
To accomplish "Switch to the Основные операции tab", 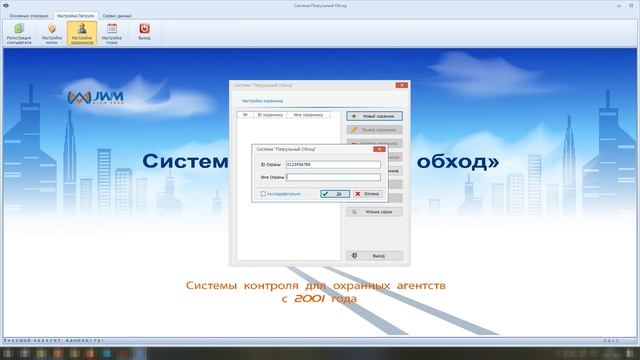I will [x=29, y=16].
